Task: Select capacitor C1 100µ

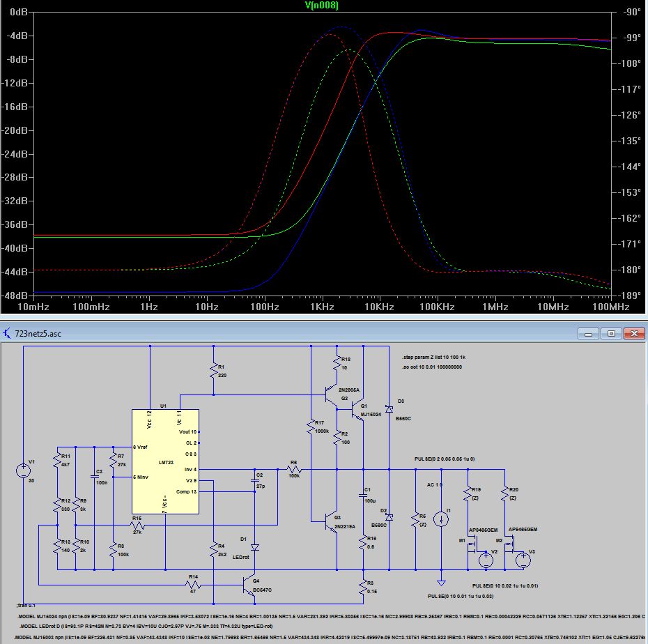Action: pyautogui.click(x=363, y=495)
